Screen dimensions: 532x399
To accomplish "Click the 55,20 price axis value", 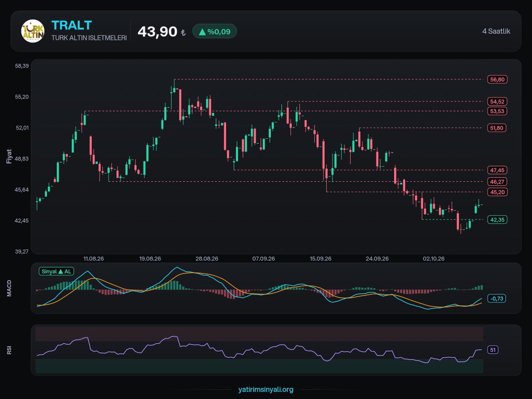I will (22, 97).
